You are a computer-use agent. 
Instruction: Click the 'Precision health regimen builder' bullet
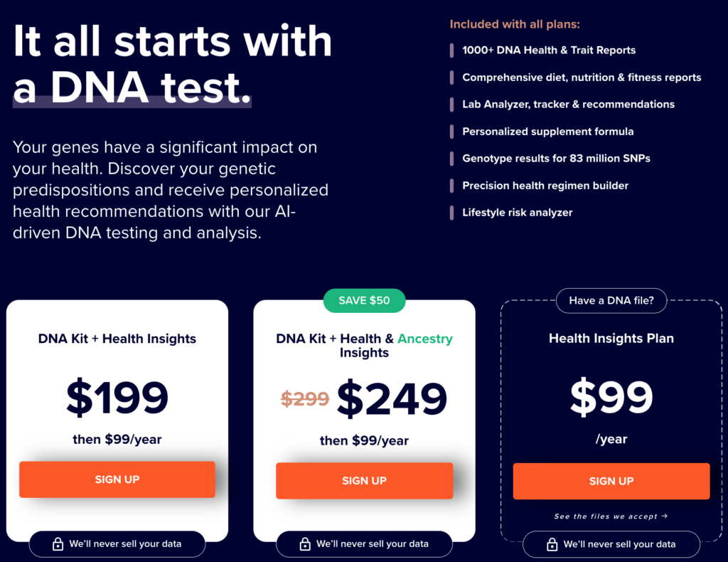point(545,186)
